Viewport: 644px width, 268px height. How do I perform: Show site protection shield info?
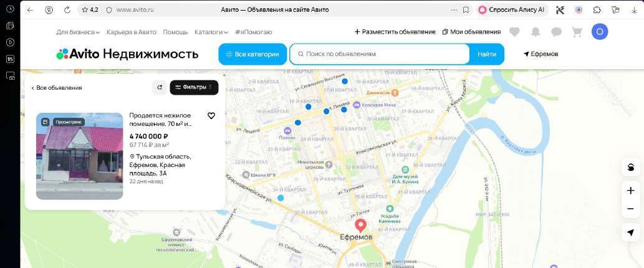click(x=109, y=10)
